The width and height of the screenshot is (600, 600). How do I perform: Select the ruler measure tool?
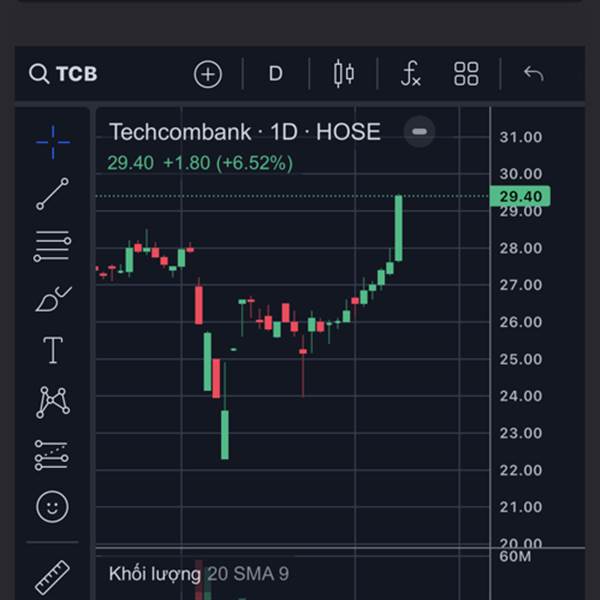52,577
